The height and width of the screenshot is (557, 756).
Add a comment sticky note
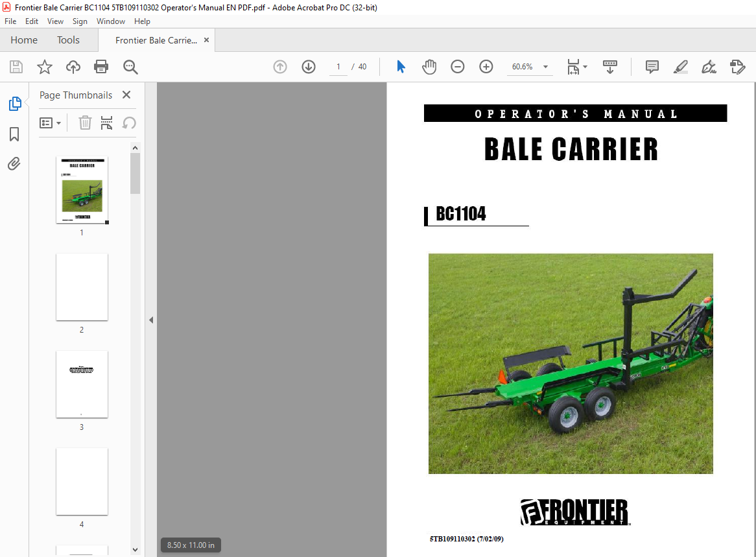point(652,67)
